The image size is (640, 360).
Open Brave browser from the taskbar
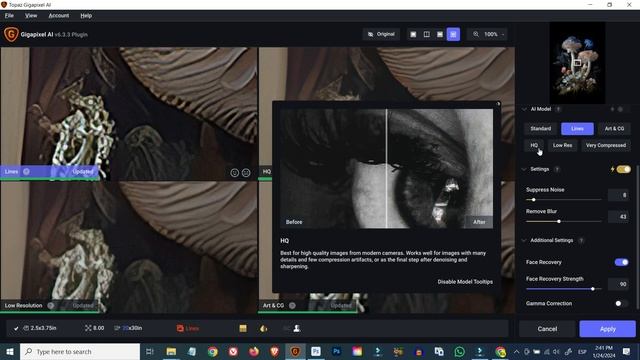click(x=274, y=351)
